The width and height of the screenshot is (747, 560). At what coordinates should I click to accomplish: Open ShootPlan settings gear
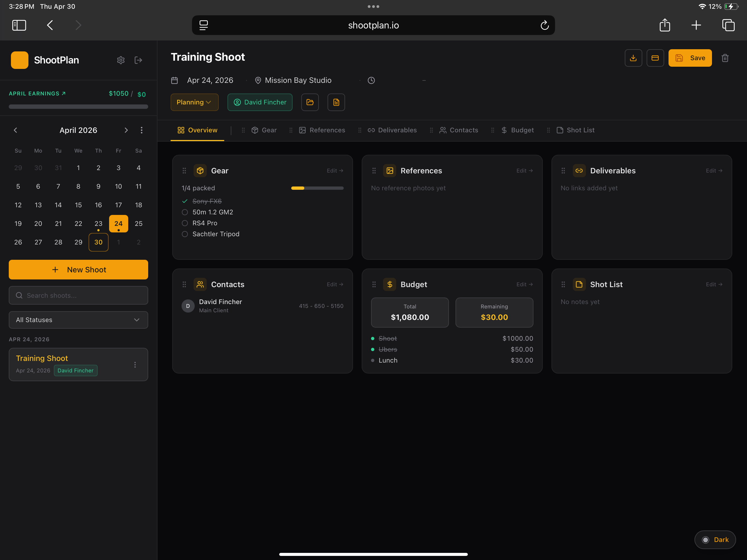(x=121, y=60)
